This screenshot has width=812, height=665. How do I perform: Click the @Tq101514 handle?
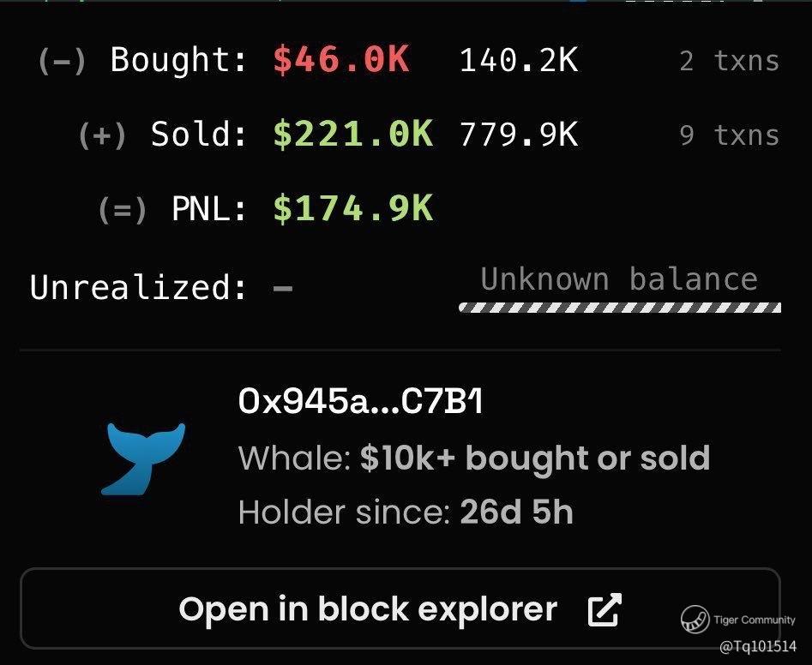click(758, 645)
